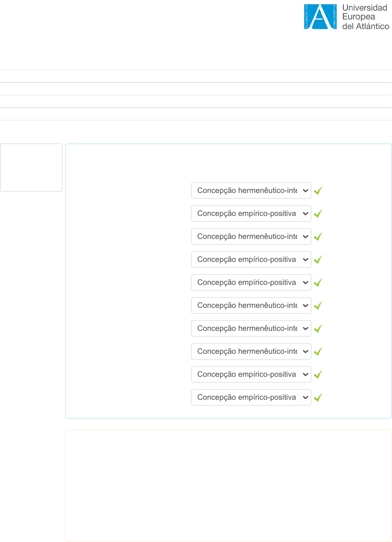Click the green checkmark beside the fifth dropdown
392x542 pixels.
pyautogui.click(x=318, y=283)
